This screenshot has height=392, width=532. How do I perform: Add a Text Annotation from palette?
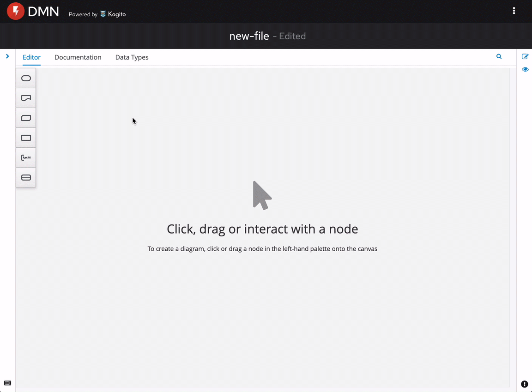click(x=26, y=158)
